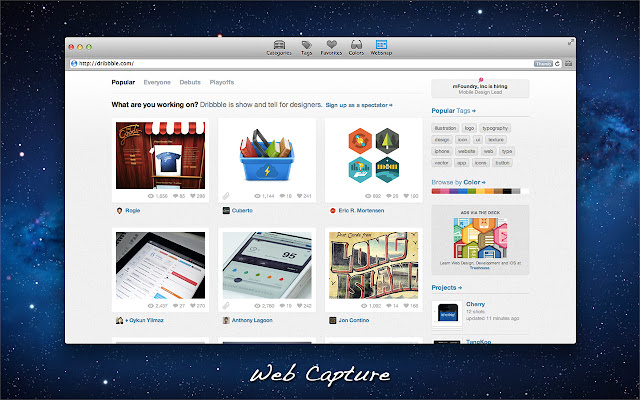The height and width of the screenshot is (400, 640).
Task: Select the illustration tag
Action: 445,128
